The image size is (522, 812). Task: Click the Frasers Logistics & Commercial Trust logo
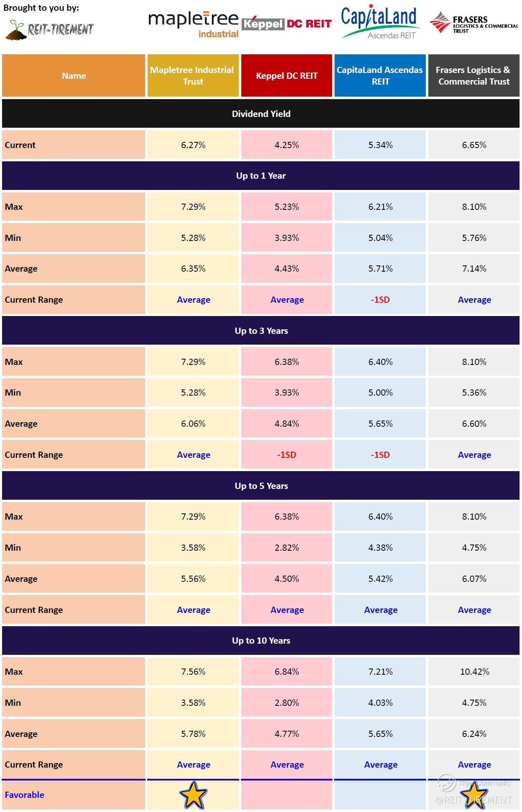click(x=473, y=23)
